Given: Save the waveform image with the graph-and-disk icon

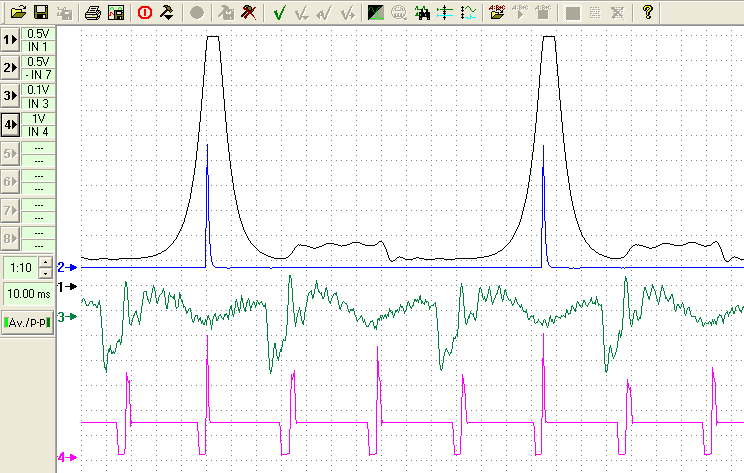Looking at the screenshot, I should tap(116, 12).
